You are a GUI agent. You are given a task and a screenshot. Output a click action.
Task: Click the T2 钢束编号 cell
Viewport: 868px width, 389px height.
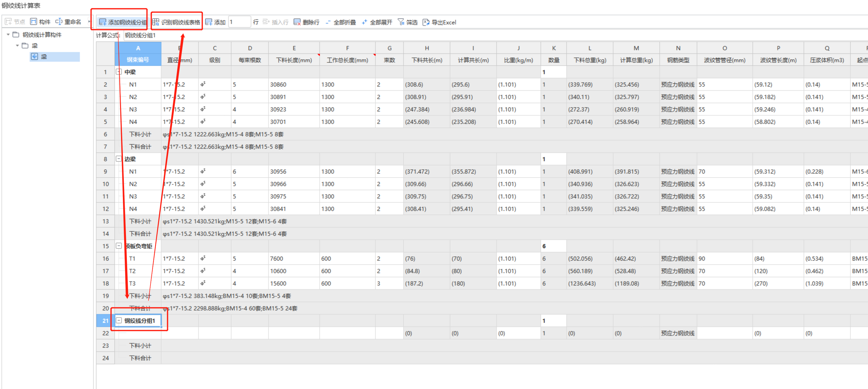(x=138, y=271)
